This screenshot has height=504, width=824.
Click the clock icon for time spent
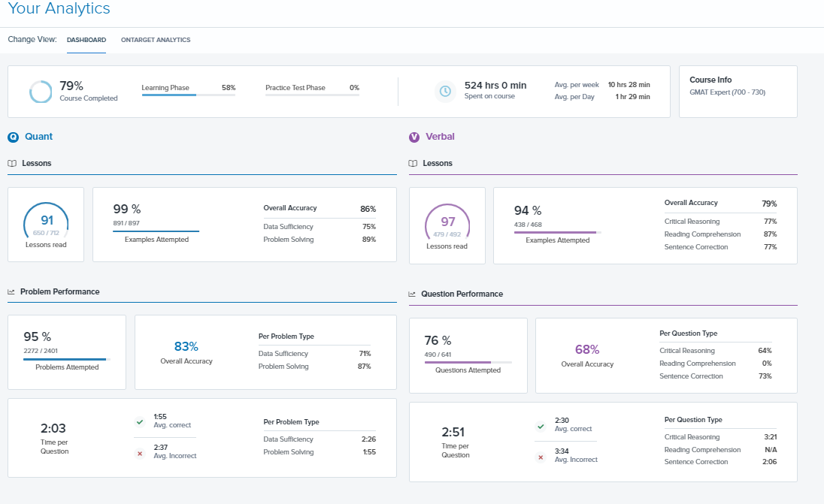(445, 91)
